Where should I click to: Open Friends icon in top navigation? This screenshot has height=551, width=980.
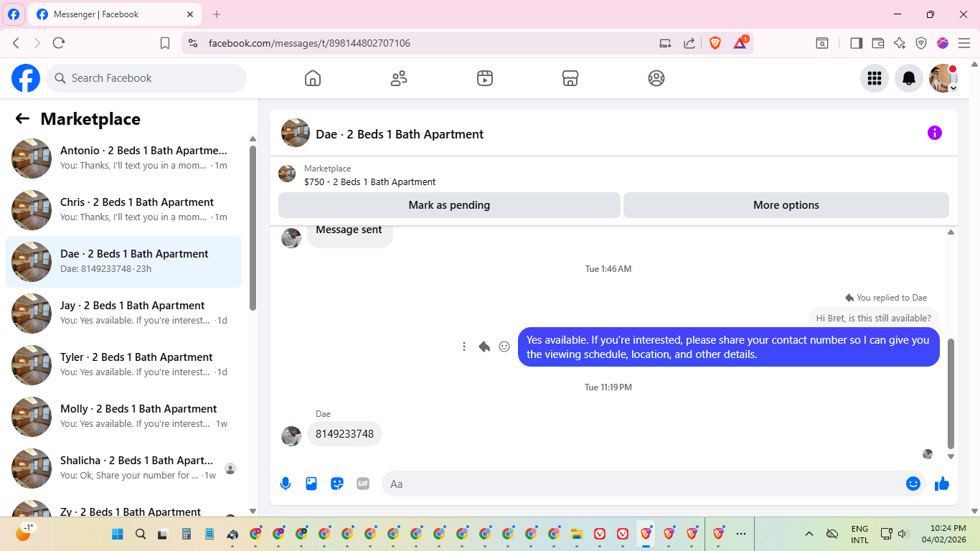399,78
